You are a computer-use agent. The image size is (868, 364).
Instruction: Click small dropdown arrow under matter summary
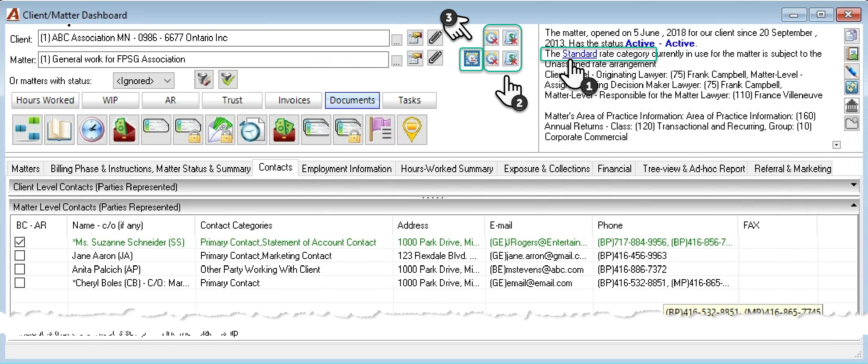[836, 145]
